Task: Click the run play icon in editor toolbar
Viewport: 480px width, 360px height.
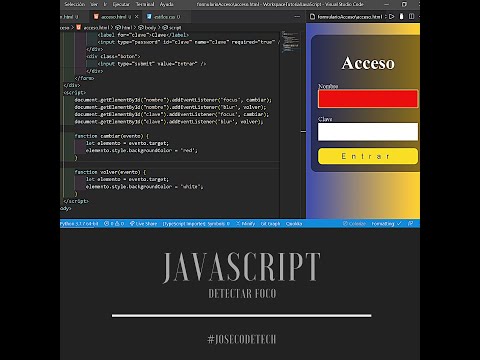Action: pos(392,16)
